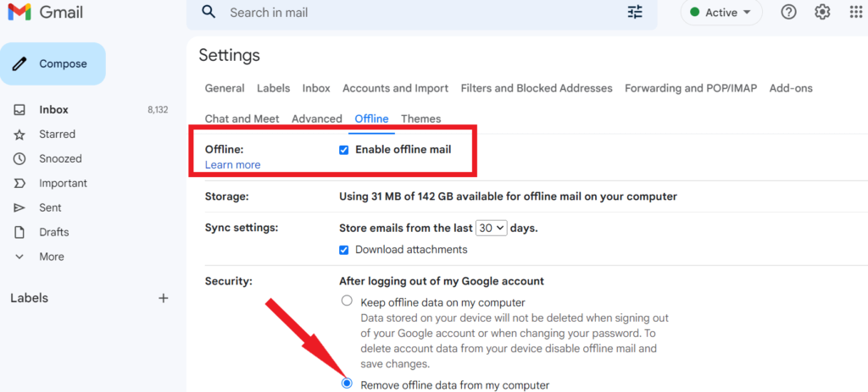Uncheck the Download attachments checkbox

[x=344, y=250]
